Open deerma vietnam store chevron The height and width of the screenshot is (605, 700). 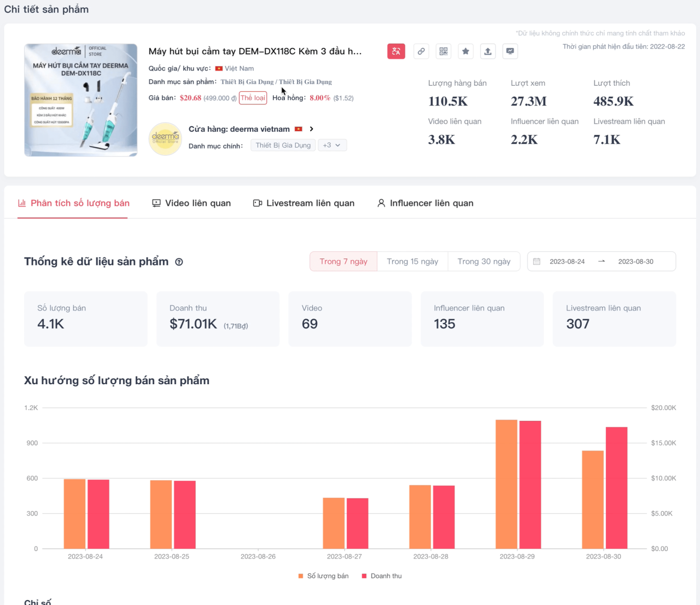[311, 129]
